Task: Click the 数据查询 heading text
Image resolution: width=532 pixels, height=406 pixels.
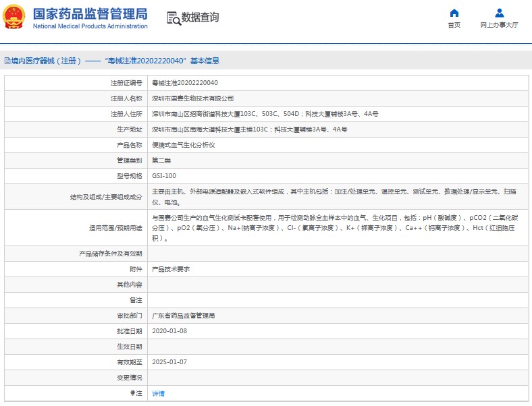Action: pos(201,18)
